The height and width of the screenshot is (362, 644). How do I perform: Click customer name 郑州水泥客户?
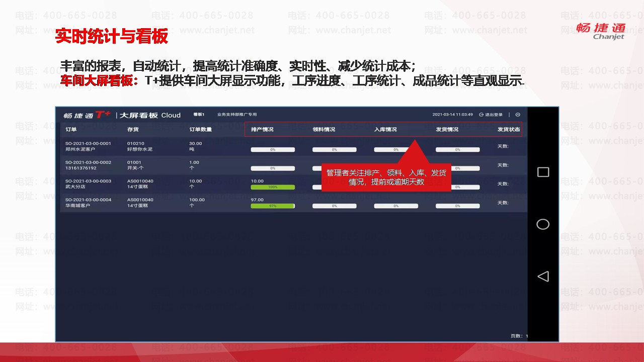tap(80, 150)
